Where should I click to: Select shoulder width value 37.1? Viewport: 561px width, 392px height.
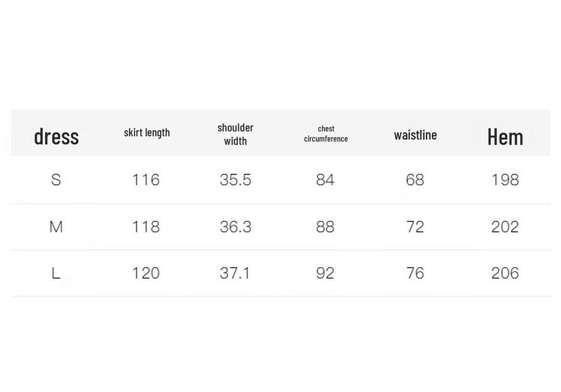click(234, 273)
